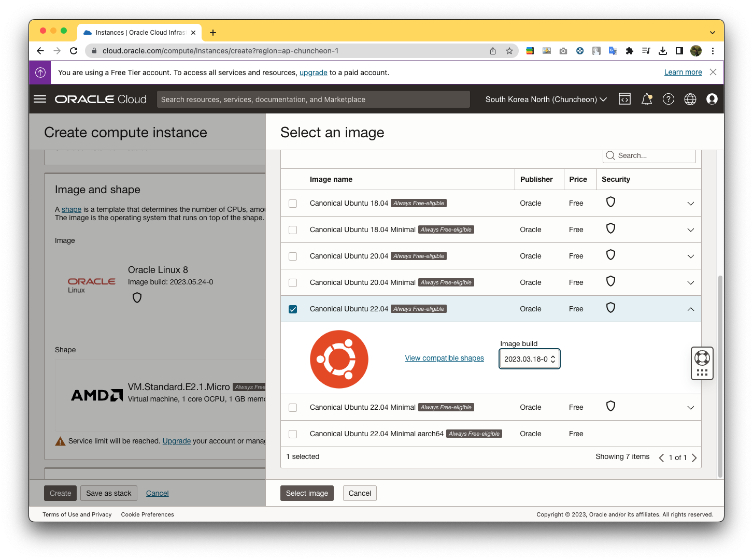Open the language globe icon
This screenshot has height=560, width=753.
pyautogui.click(x=690, y=99)
